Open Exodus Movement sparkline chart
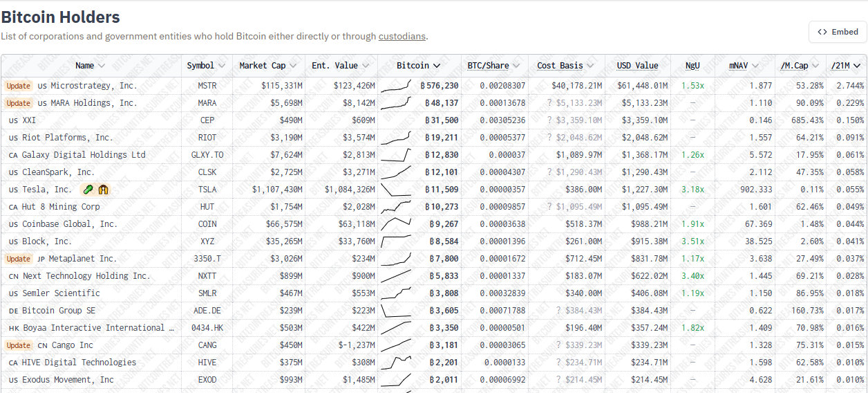The image size is (868, 393). pos(396,380)
